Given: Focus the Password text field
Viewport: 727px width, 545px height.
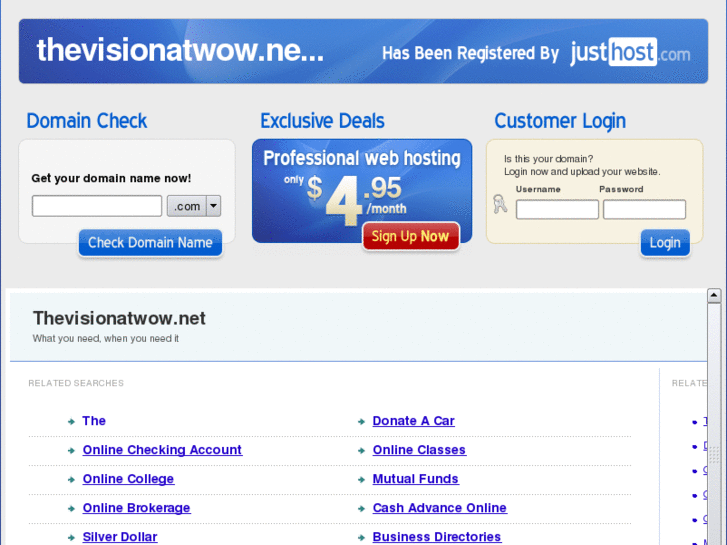Looking at the screenshot, I should [644, 210].
